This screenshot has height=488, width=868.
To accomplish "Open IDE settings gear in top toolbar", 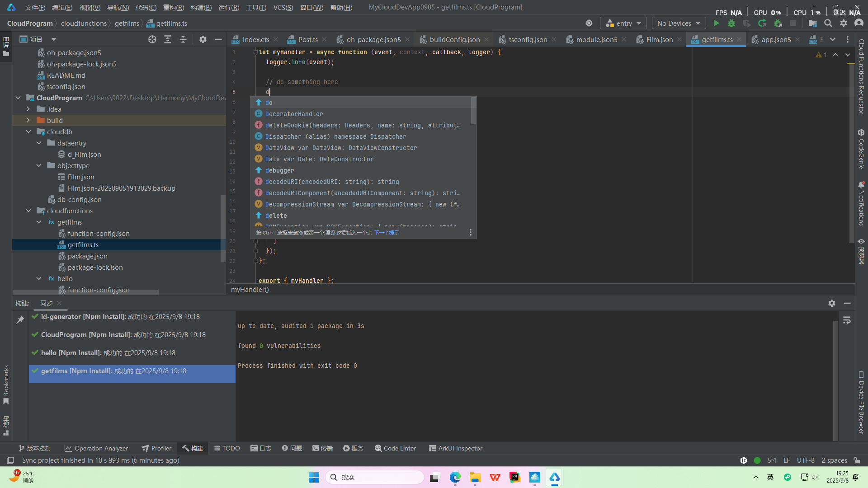I will pos(843,23).
